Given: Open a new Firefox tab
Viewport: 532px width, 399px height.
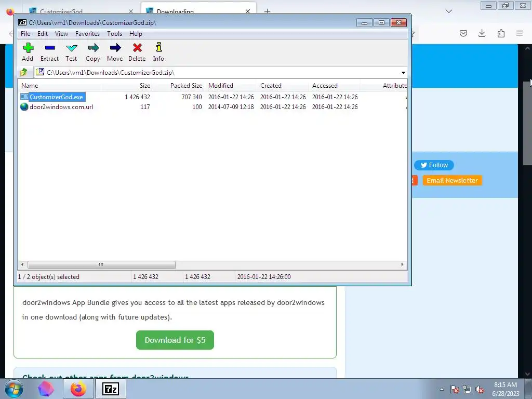Looking at the screenshot, I should tap(268, 11).
